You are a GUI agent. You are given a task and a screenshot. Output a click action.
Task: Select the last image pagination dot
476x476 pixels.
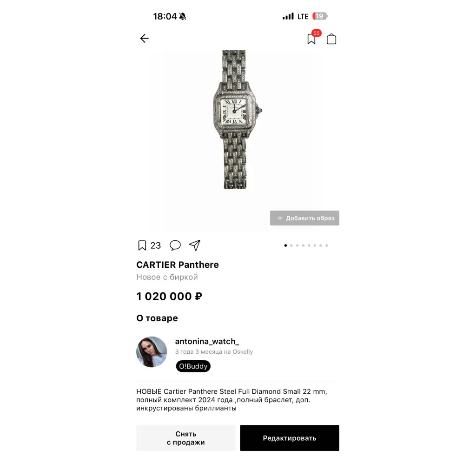[x=327, y=245]
